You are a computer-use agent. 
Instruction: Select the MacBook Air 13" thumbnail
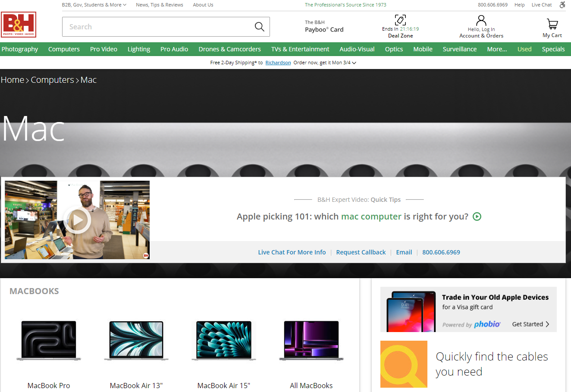pyautogui.click(x=136, y=341)
